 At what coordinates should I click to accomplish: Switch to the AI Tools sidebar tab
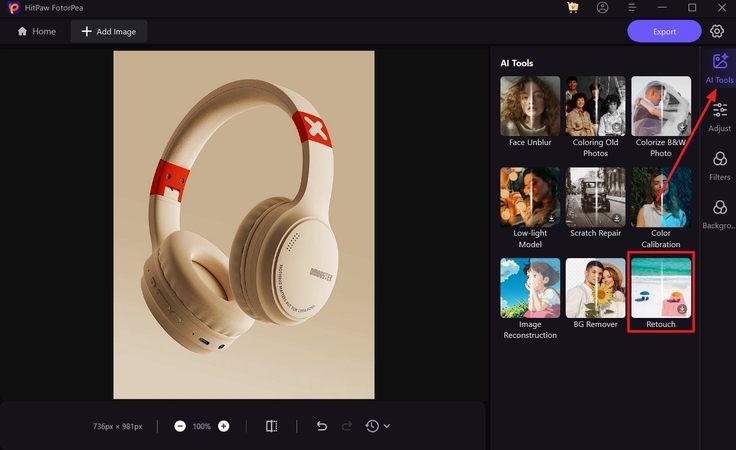tap(720, 69)
